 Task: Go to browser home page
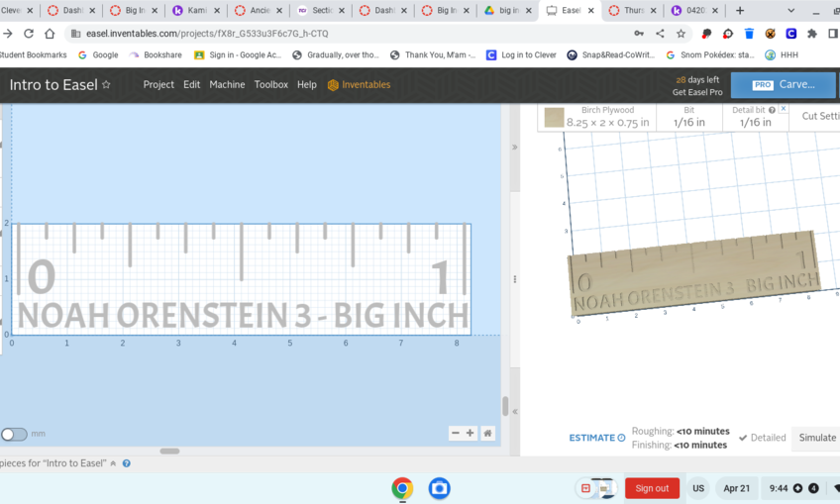coord(50,34)
